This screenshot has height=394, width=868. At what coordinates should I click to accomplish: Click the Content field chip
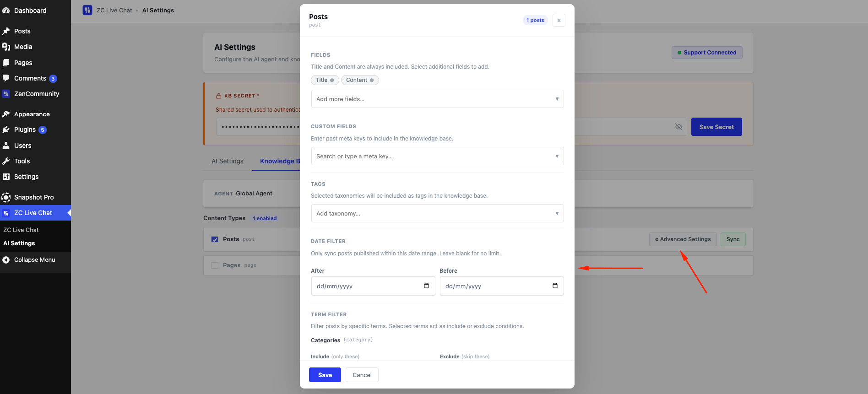pos(360,80)
